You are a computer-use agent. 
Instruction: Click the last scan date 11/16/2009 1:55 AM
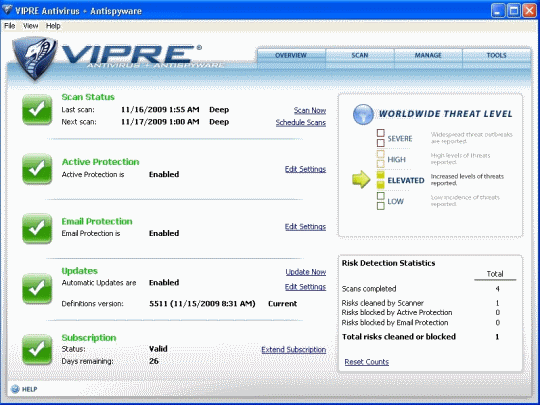coord(160,110)
